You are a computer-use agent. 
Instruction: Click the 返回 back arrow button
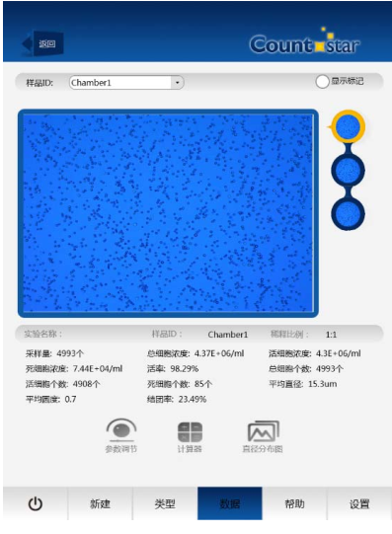42,43
